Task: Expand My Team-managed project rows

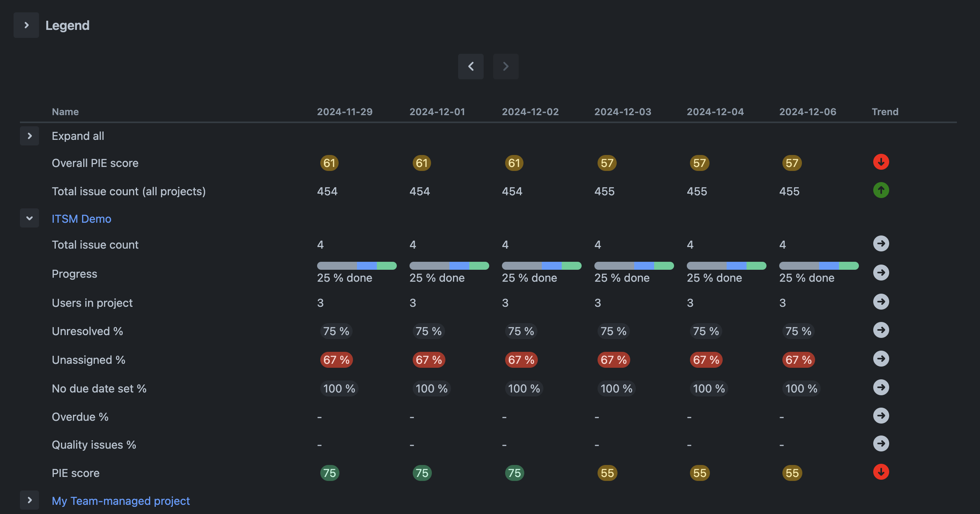Action: pos(29,500)
